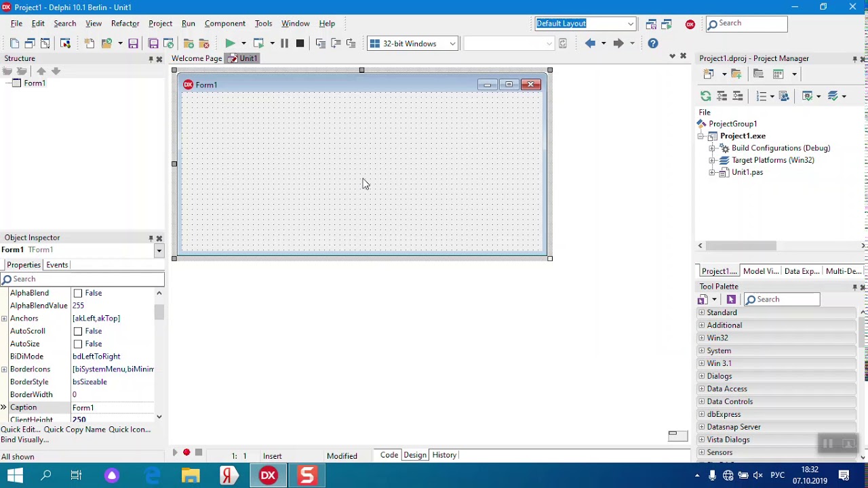The width and height of the screenshot is (868, 488).
Task: Expand the Additional palette category
Action: click(x=701, y=325)
